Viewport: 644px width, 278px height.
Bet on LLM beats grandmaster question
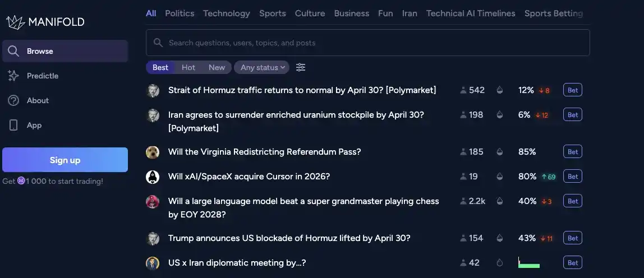click(573, 201)
